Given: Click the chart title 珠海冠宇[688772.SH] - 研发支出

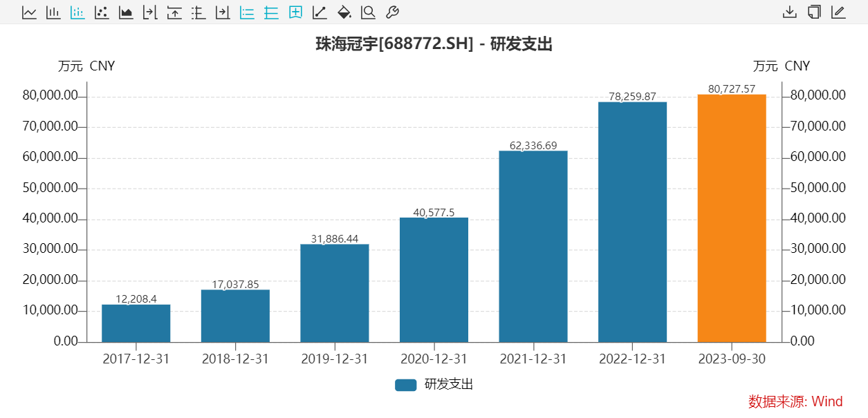Looking at the screenshot, I should coord(434,44).
